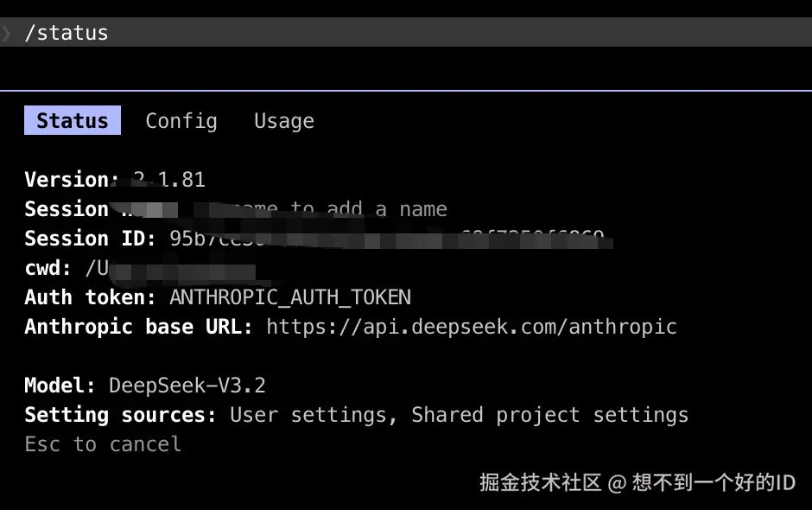Open the Usage tab
The height and width of the screenshot is (510, 812).
point(284,121)
